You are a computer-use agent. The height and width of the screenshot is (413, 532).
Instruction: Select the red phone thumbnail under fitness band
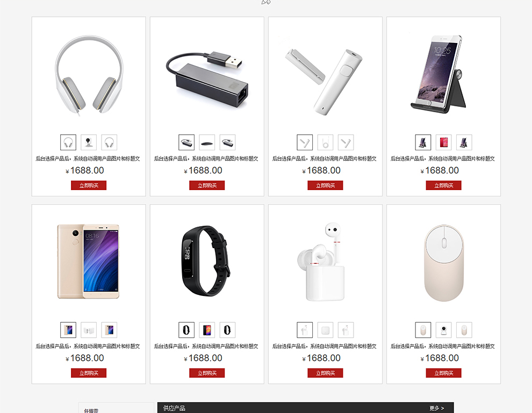207,330
